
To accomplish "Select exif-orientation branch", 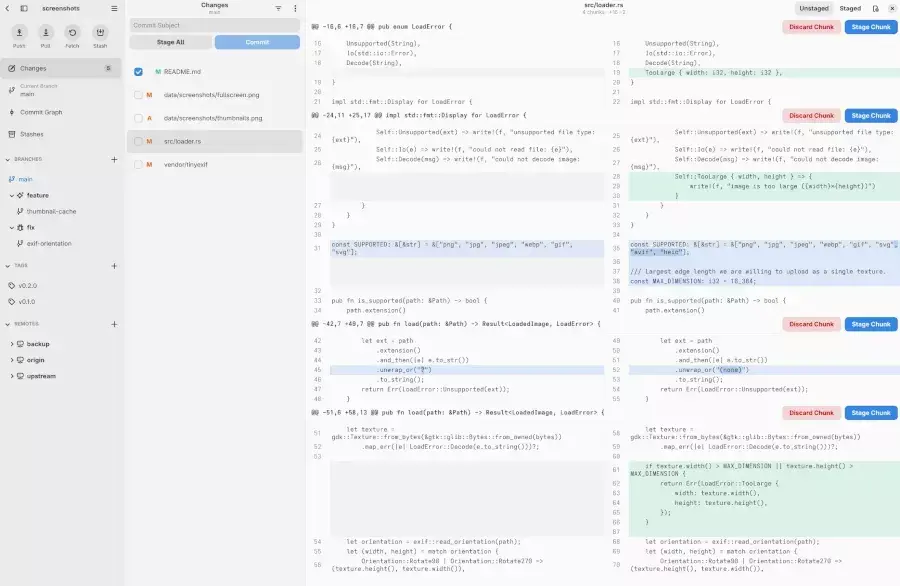I will [x=49, y=243].
